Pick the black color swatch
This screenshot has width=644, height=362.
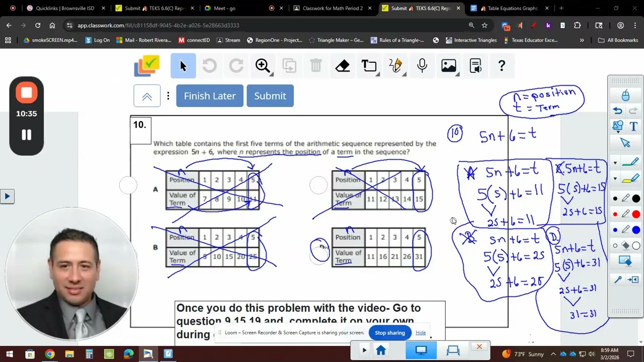[x=636, y=199]
